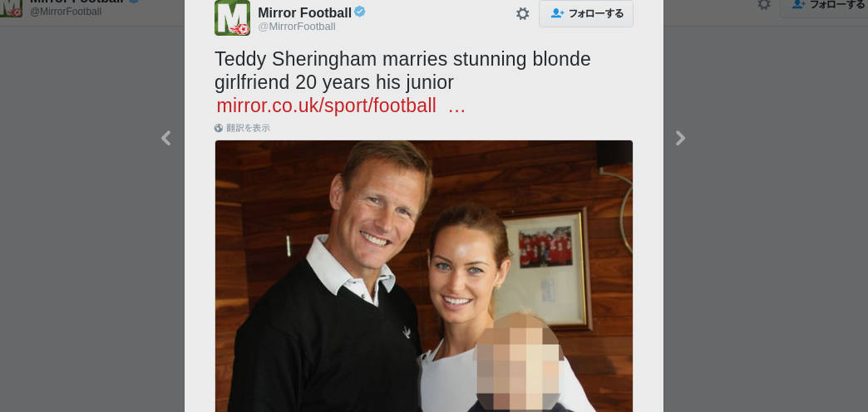Click the person-plus icon inside the popup follow button
The height and width of the screenshot is (412, 868).
point(557,13)
